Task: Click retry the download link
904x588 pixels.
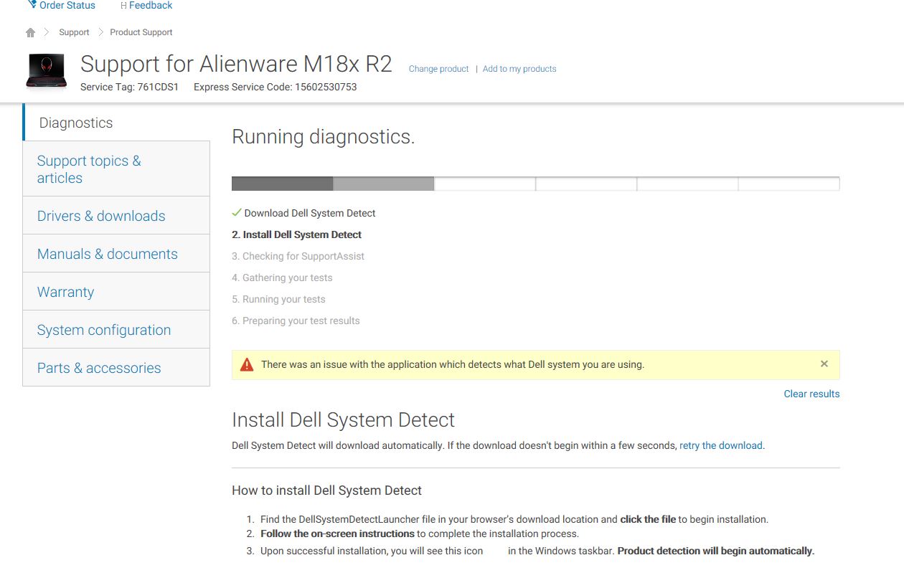Action: click(x=721, y=445)
